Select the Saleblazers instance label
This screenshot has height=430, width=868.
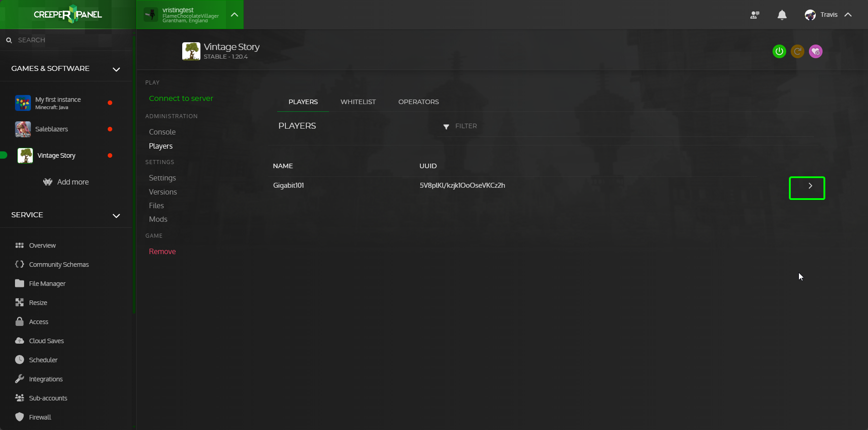pos(52,129)
